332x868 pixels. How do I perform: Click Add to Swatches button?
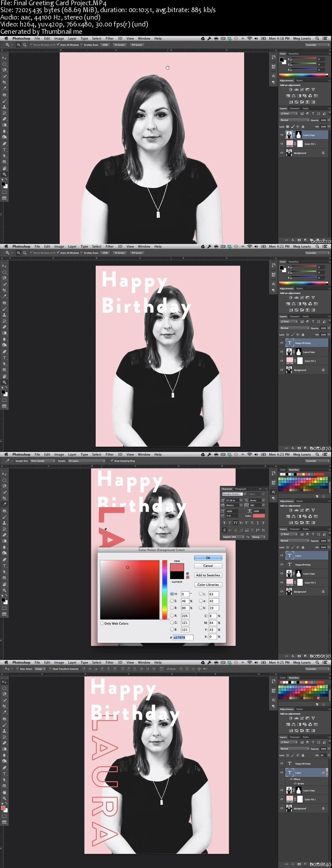point(208,575)
